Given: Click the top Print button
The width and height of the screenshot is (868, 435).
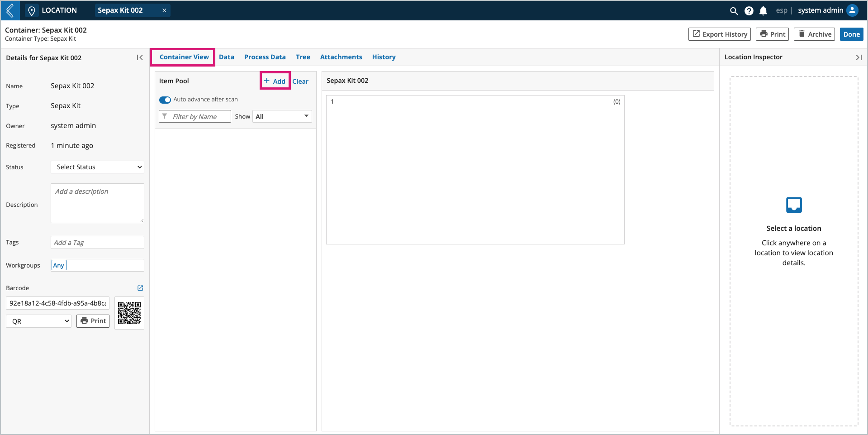Looking at the screenshot, I should pos(772,34).
